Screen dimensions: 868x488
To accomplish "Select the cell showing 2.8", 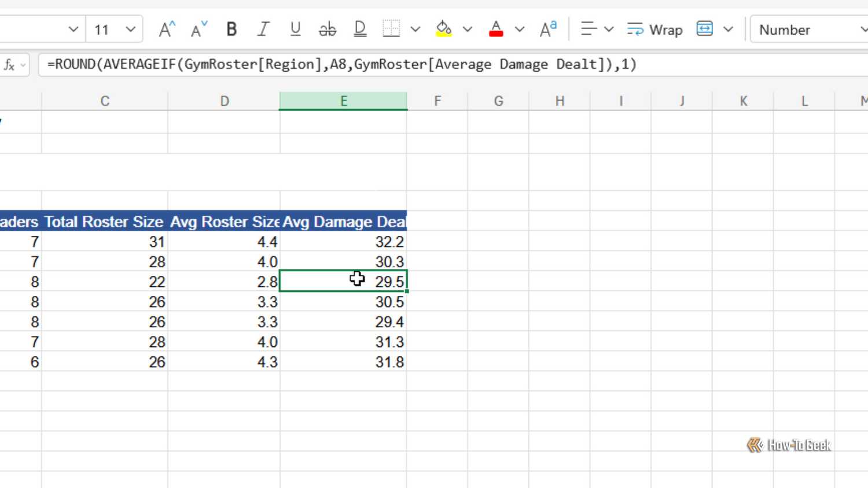I will coord(225,282).
